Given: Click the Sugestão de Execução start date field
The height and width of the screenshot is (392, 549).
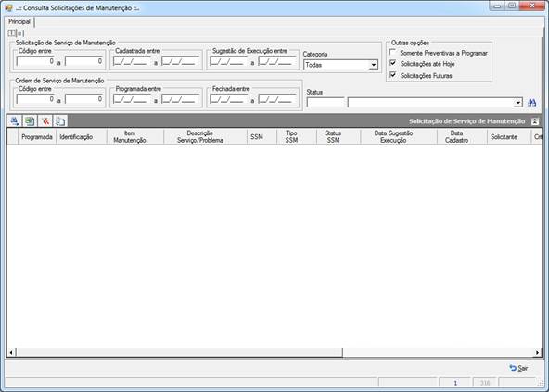Looking at the screenshot, I should coord(229,61).
